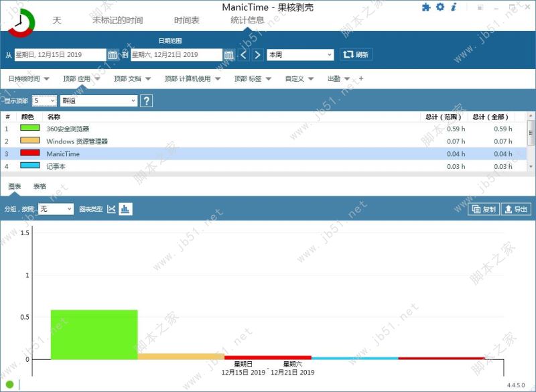Select the 顶部 计算机使用 statistics view
Image resolution: width=536 pixels, height=392 pixels.
coord(188,78)
